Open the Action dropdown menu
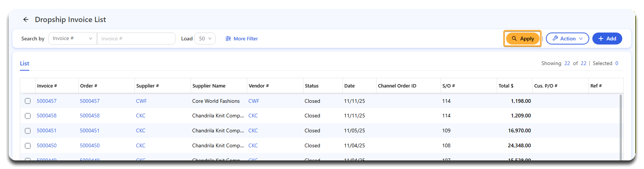 coord(567,39)
